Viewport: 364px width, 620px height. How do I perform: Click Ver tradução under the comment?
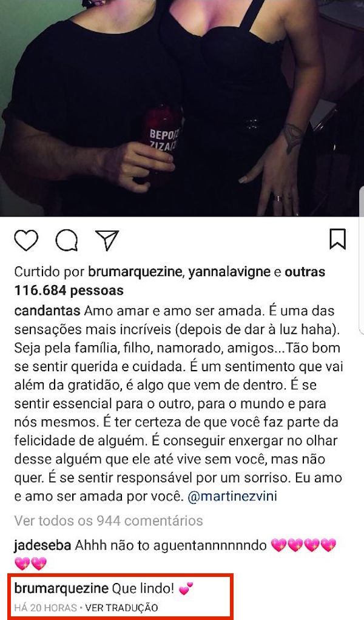122,608
